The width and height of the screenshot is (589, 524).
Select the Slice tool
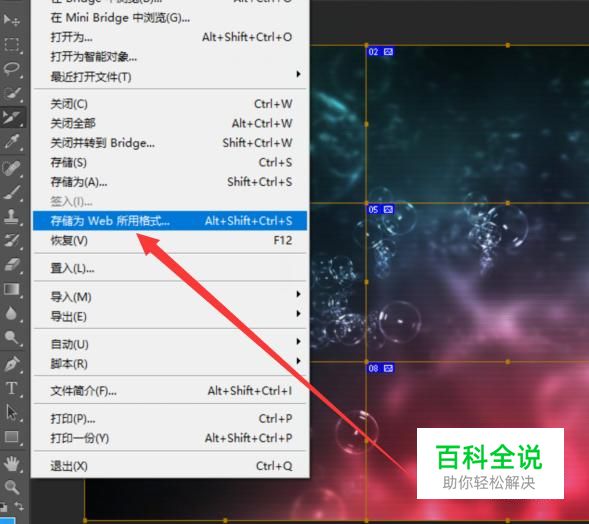pyautogui.click(x=12, y=117)
